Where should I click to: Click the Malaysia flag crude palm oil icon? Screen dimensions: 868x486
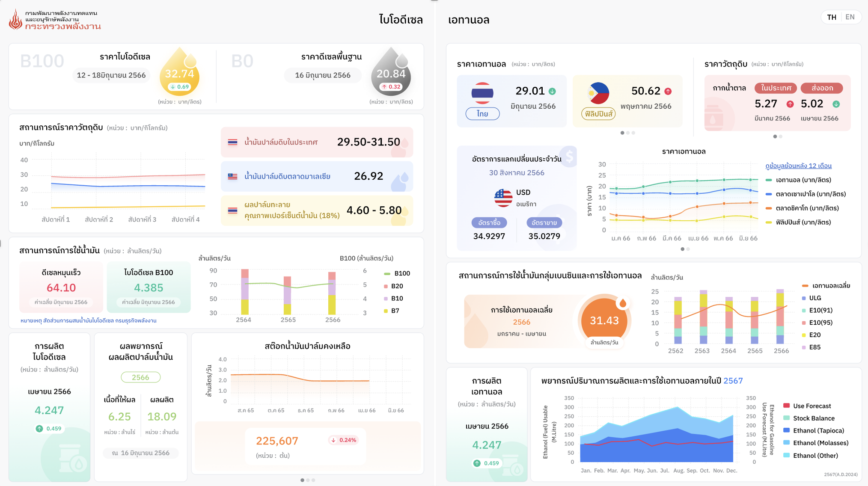click(x=232, y=176)
